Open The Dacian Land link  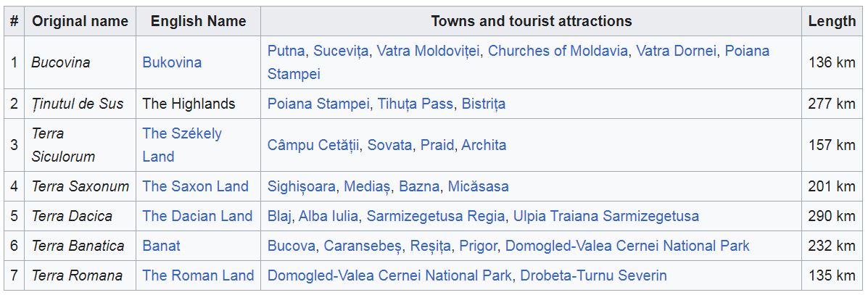[197, 217]
